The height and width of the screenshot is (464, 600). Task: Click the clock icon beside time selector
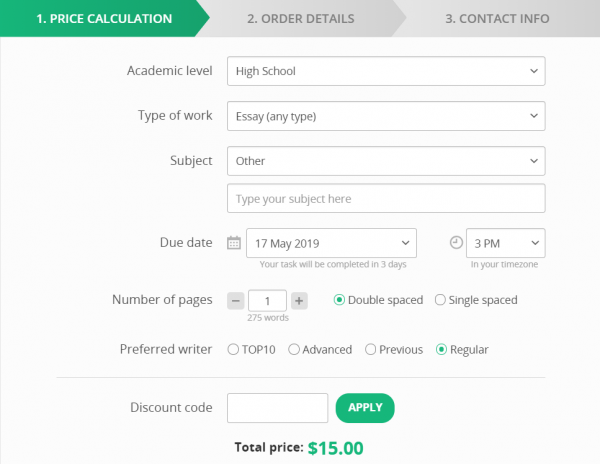(x=457, y=243)
